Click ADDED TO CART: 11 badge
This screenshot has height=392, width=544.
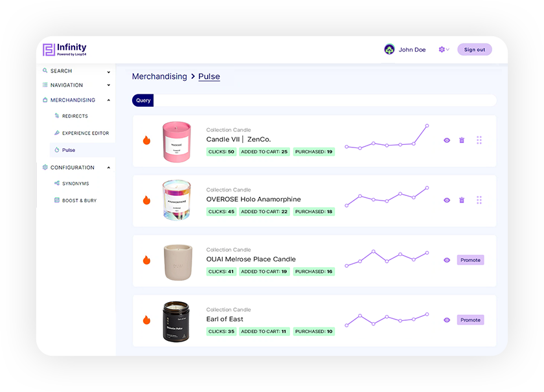click(264, 331)
